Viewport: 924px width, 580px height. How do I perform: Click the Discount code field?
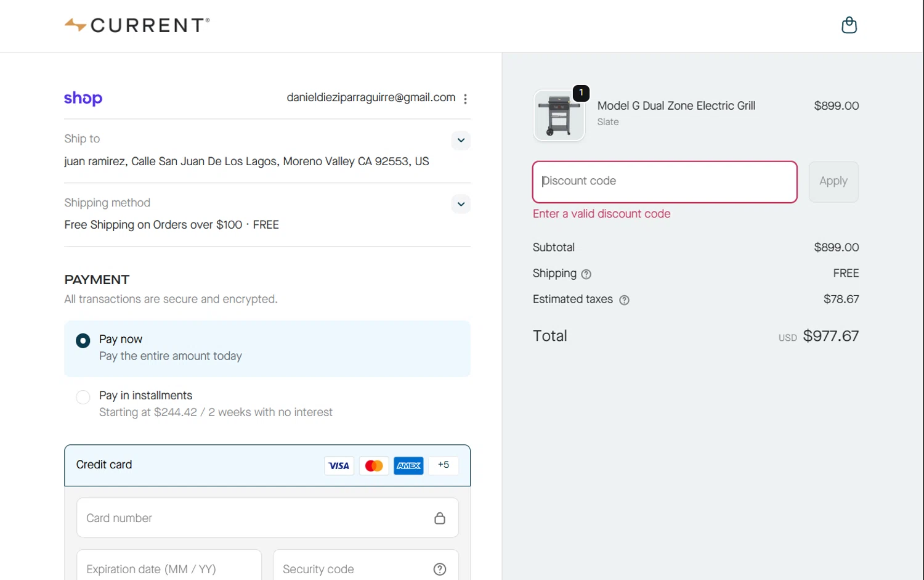(x=665, y=182)
